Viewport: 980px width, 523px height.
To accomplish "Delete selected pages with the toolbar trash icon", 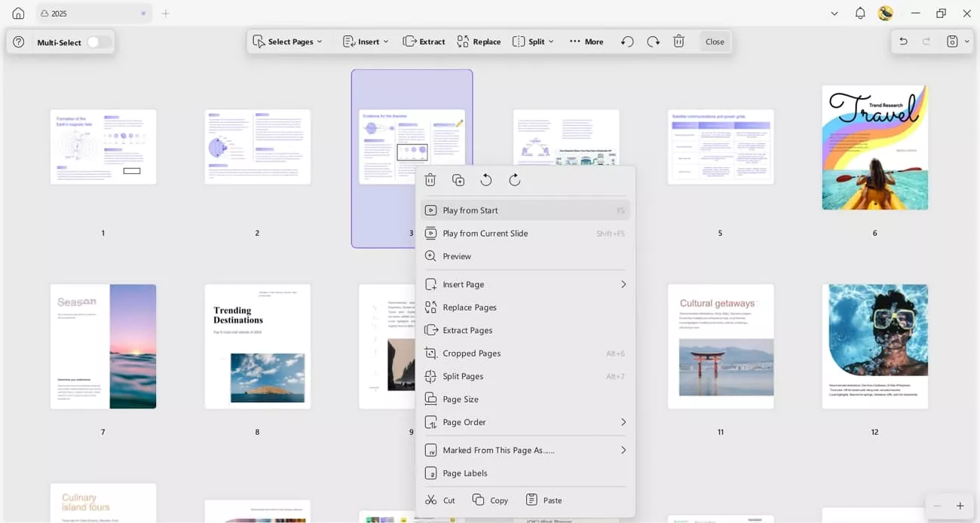I will pos(678,41).
